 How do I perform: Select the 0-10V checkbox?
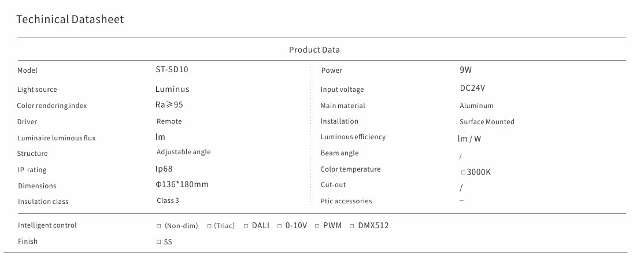279,226
